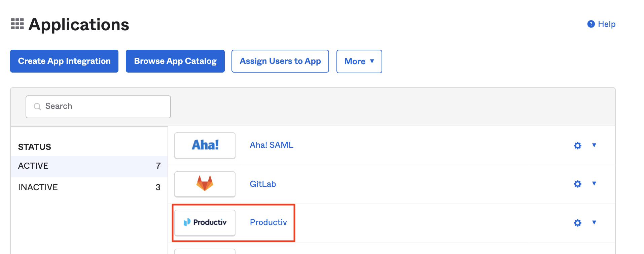The height and width of the screenshot is (254, 644).
Task: Expand the More dropdown button
Action: click(x=359, y=61)
